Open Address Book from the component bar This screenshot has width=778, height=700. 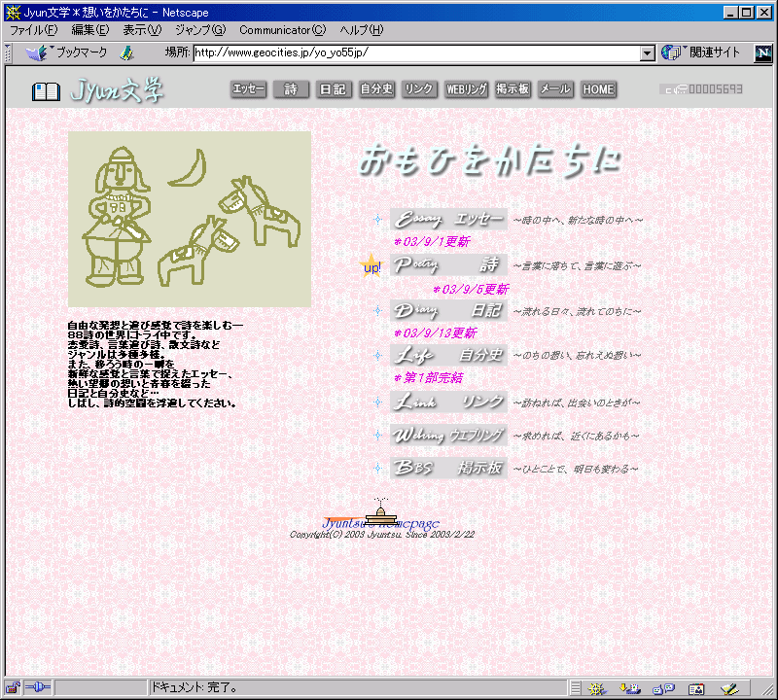(696, 688)
